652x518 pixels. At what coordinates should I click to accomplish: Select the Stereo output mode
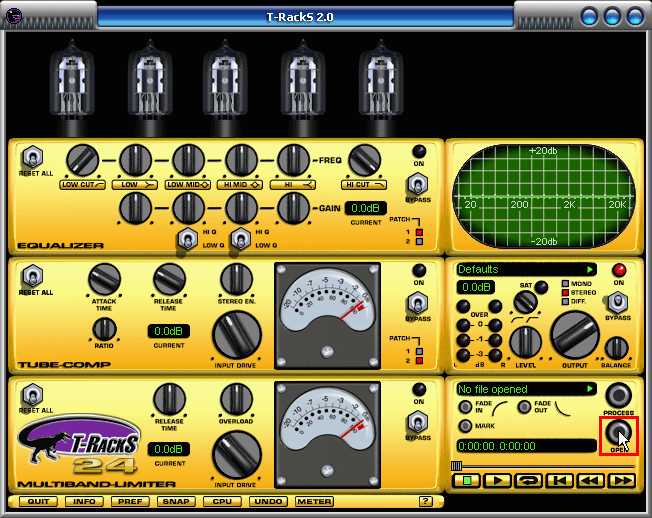click(565, 293)
